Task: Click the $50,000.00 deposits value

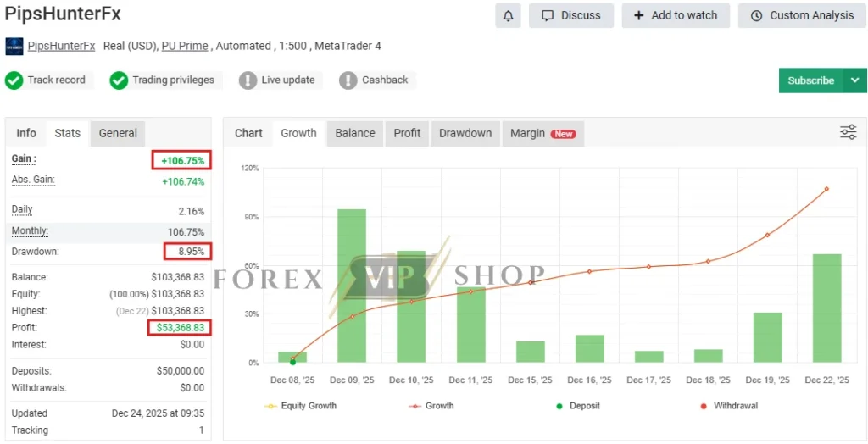Action: click(x=181, y=371)
